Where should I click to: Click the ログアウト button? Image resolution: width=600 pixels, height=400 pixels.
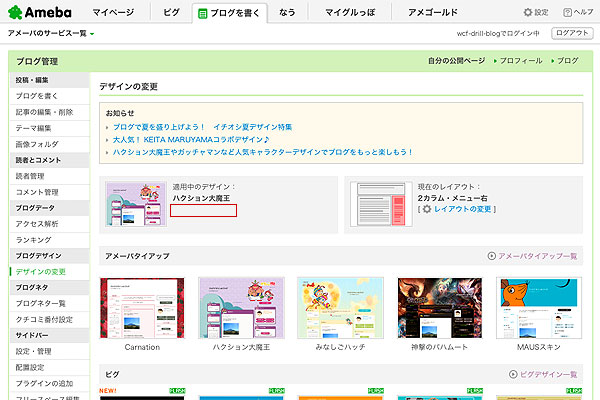click(x=572, y=33)
